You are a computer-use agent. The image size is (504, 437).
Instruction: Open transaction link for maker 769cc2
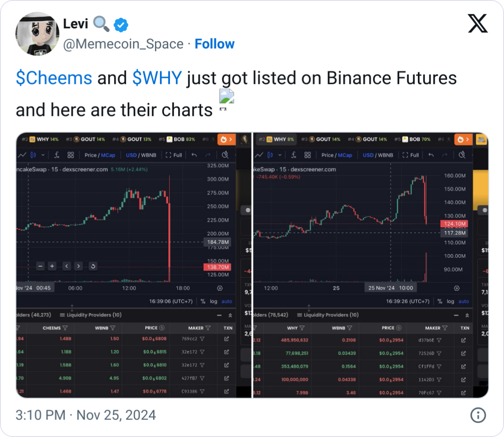click(226, 339)
